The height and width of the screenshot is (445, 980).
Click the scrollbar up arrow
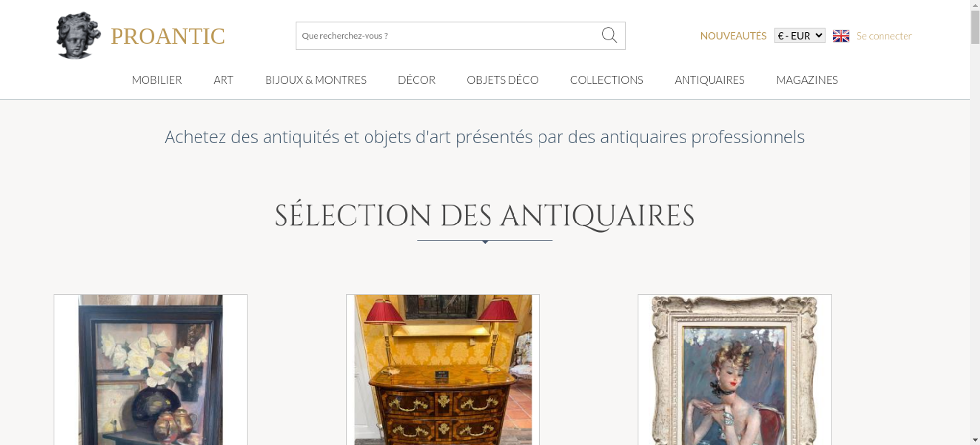coord(975,4)
